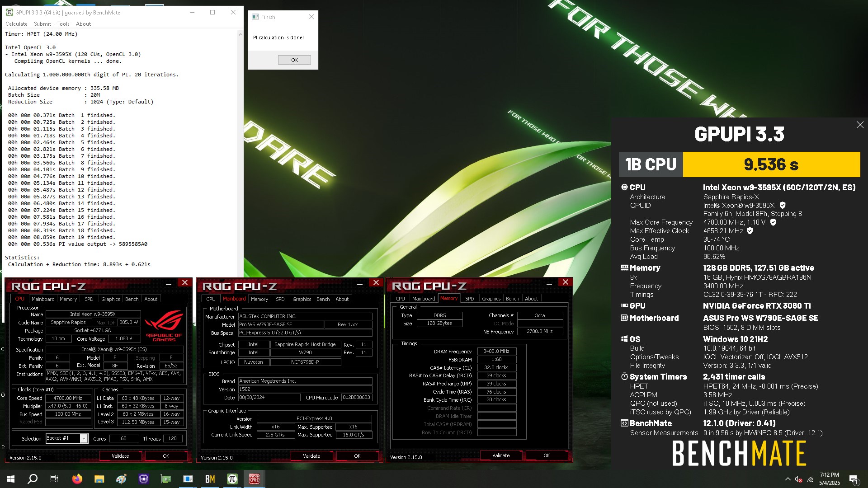
Task: Click Validate in the CPU tab window
Action: 120,456
